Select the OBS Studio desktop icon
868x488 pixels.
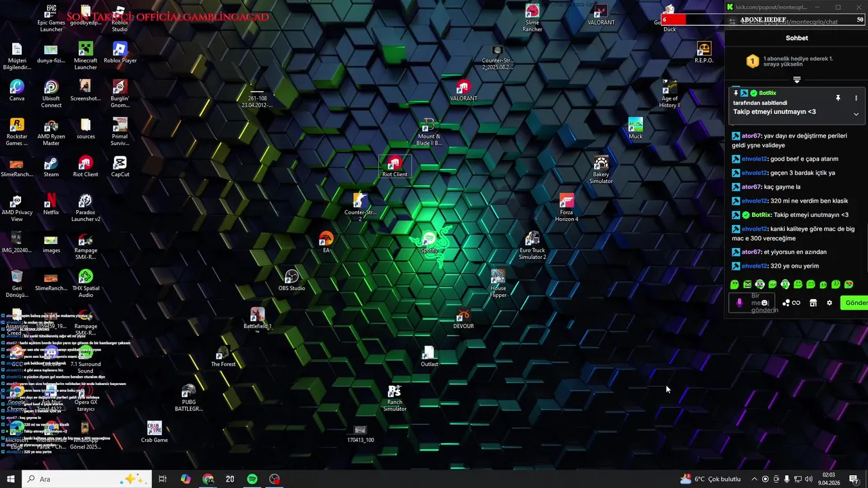292,281
